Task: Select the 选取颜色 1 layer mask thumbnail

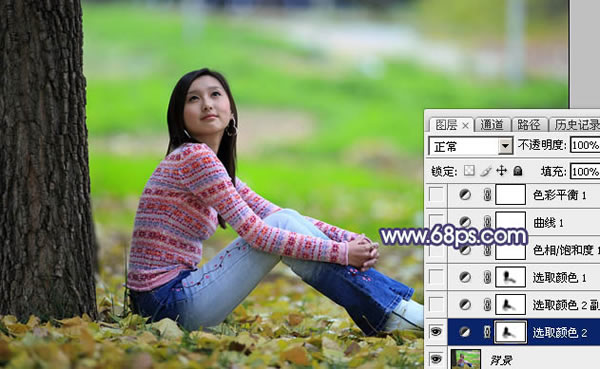Action: tap(510, 277)
